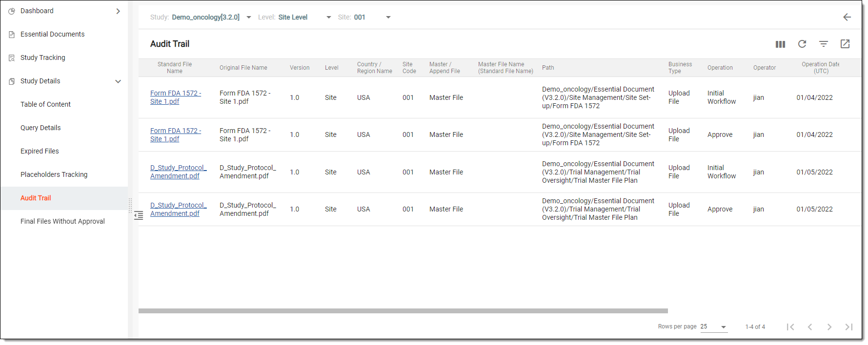Open Form FDA 1572 link in first Approve row

point(176,135)
